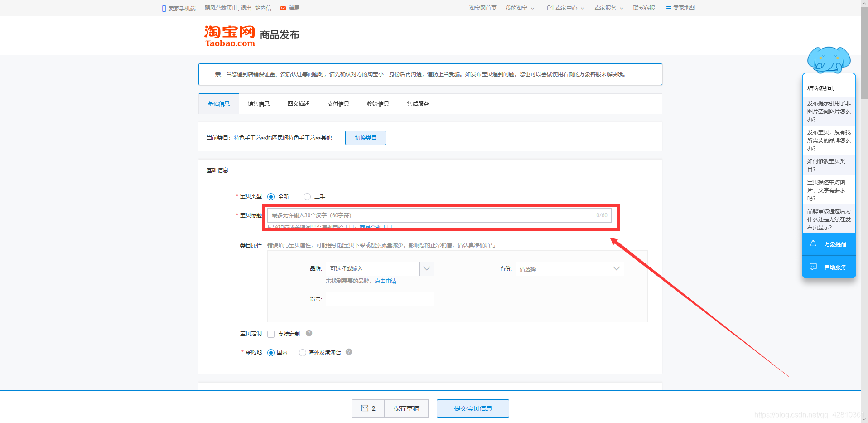Click the help icon beside 海外及港澳台
The height and width of the screenshot is (423, 868).
349,352
